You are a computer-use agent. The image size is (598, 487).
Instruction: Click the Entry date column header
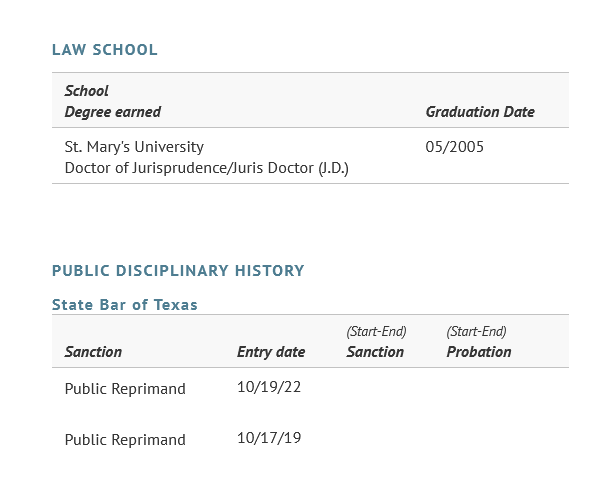point(271,352)
